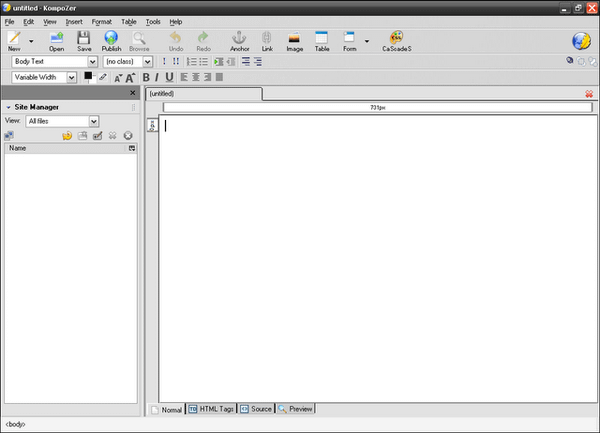Click the Save toolbar icon
Viewport: 600px width, 433px height.
(x=84, y=41)
